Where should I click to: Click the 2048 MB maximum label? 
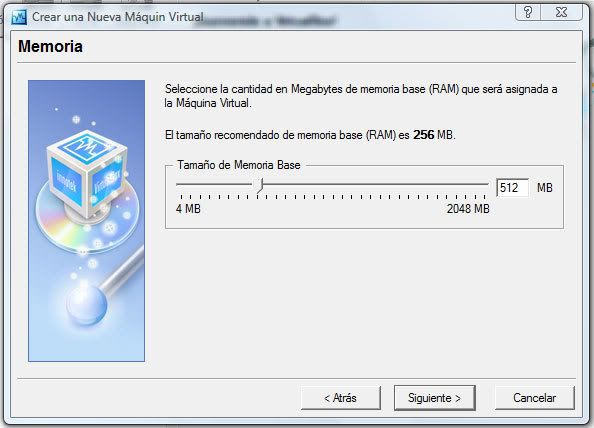pyautogui.click(x=468, y=209)
